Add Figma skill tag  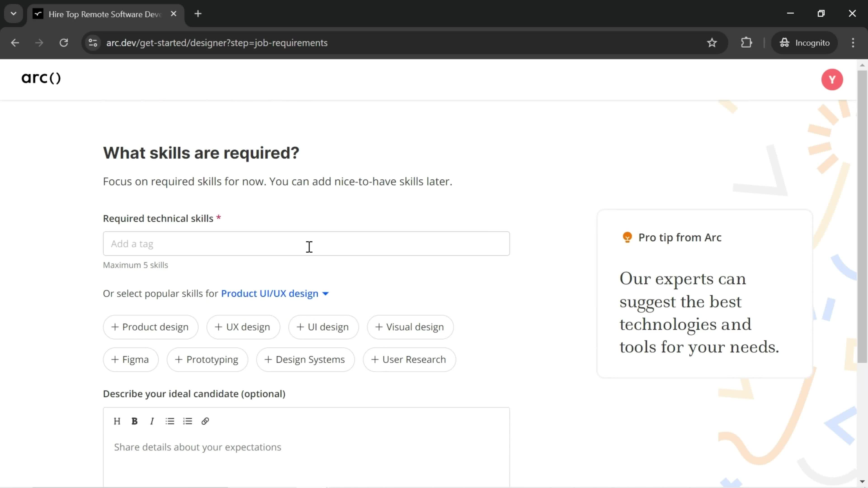point(130,359)
